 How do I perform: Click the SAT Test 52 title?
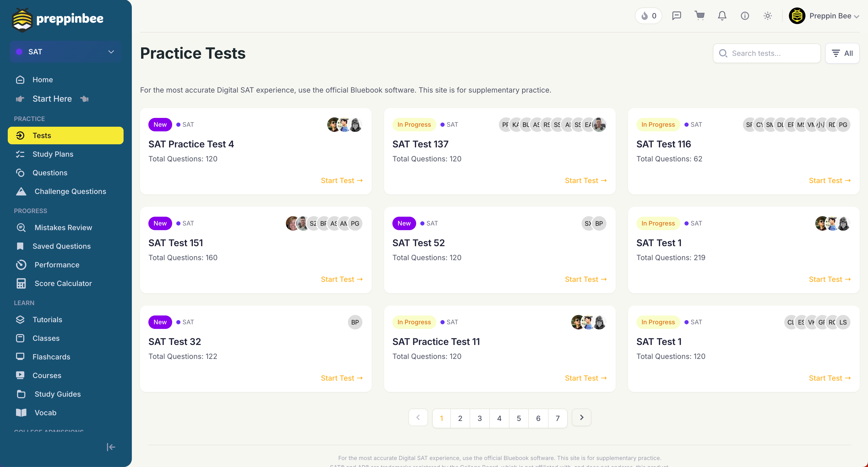(x=418, y=243)
